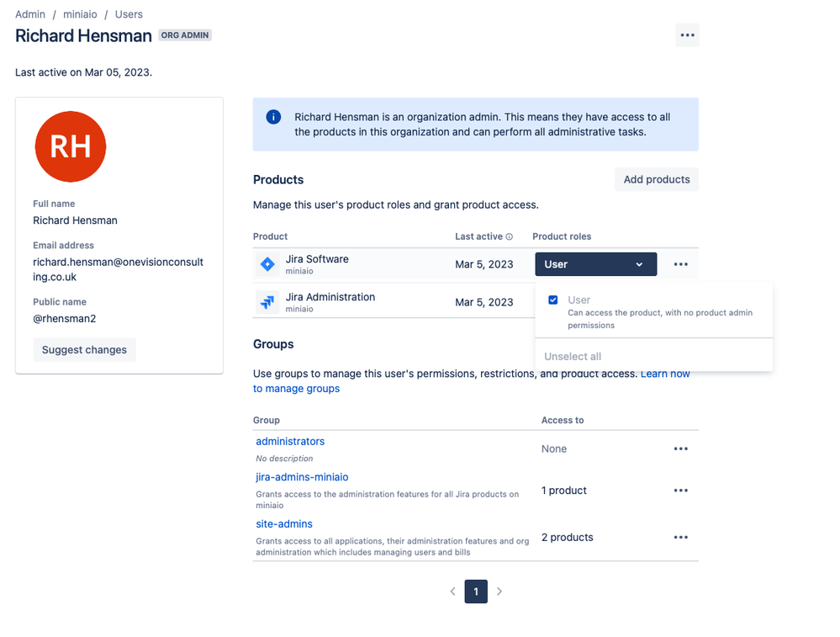Viewport: 840px width, 637px height.
Task: Click the richard.hensman email address text
Action: click(119, 270)
